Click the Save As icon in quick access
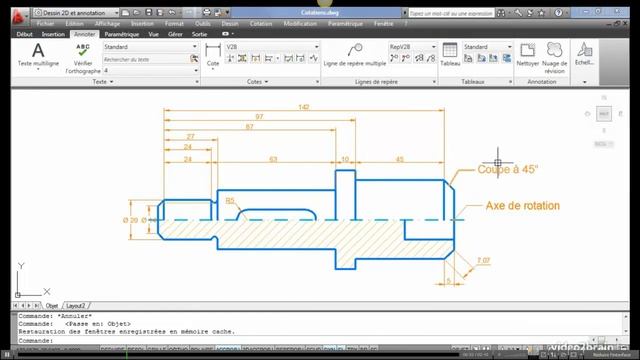Viewport: 640px width, 360px height. point(160,13)
